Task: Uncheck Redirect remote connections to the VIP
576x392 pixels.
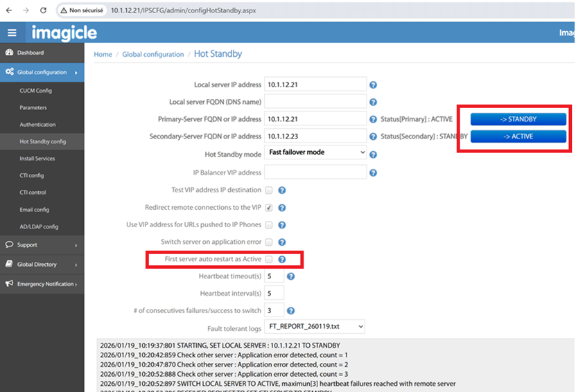Action: (268, 207)
